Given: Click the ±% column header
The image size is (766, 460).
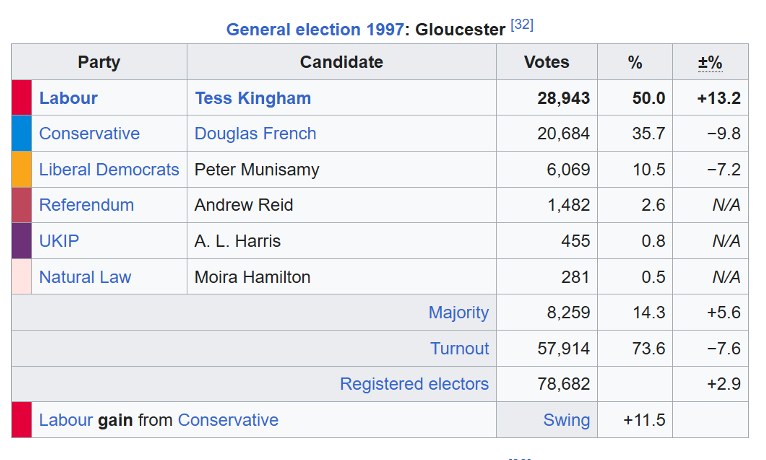Looking at the screenshot, I should (709, 62).
